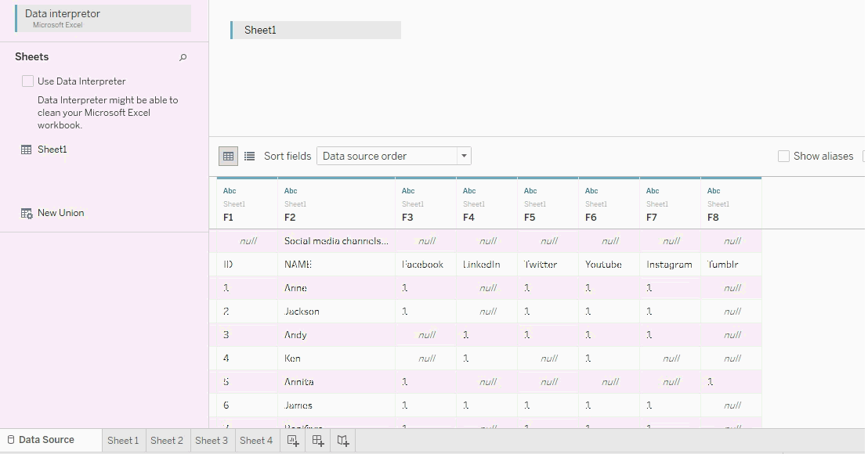Click the Facebook cell
Image resolution: width=868 pixels, height=454 pixels.
(425, 265)
